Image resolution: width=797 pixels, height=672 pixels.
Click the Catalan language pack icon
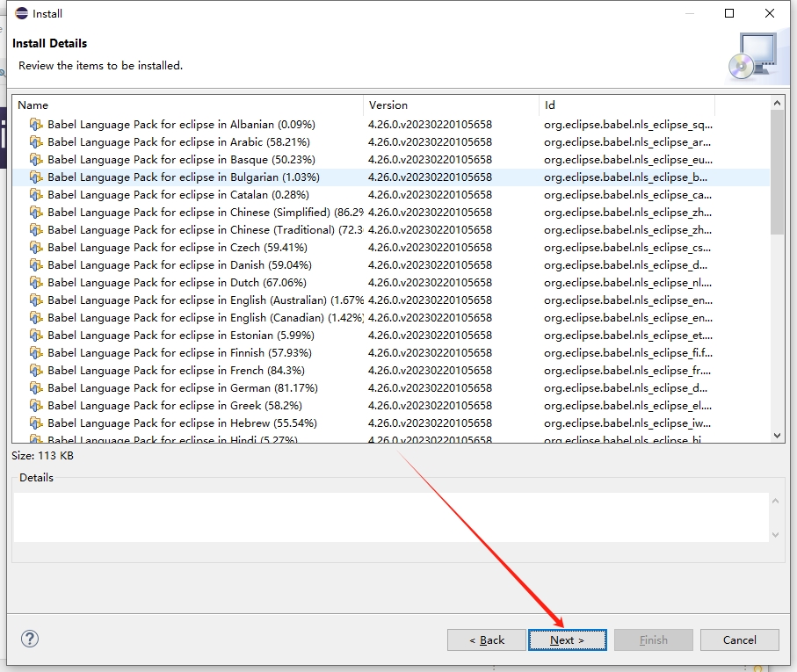tap(35, 194)
